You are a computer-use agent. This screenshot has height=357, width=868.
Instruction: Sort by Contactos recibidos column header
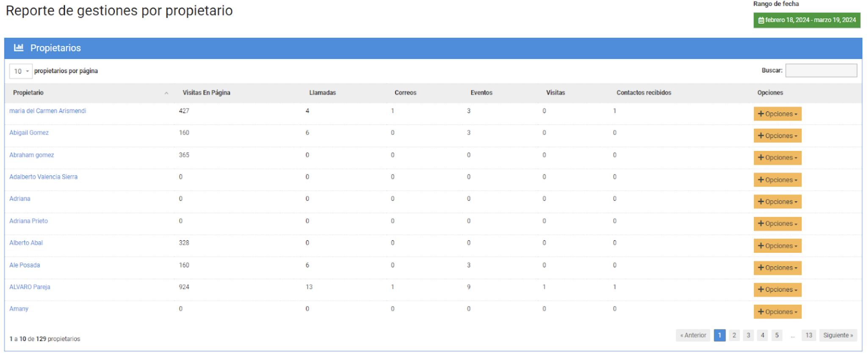click(644, 93)
